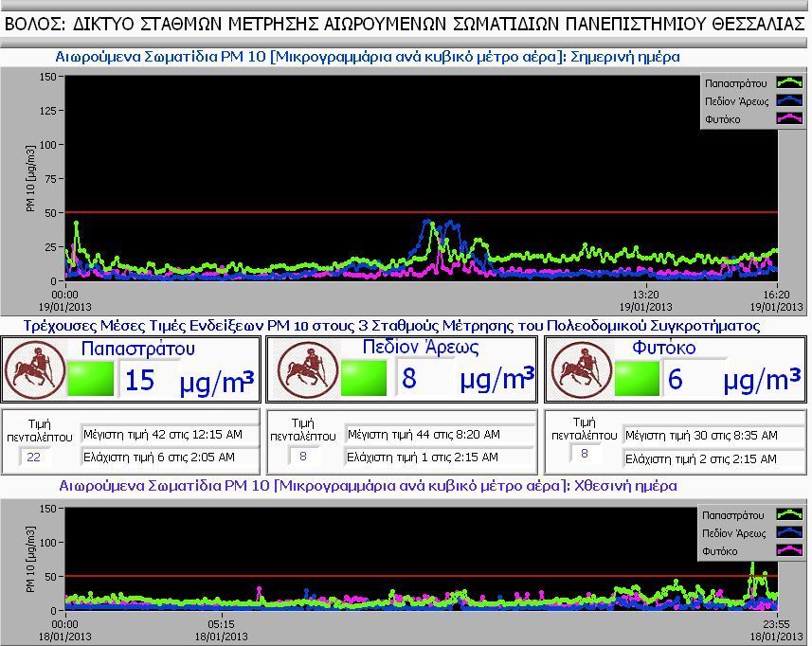Click the 00:00 18/01/2013 axis label
The width and height of the screenshot is (812, 646).
coord(64,630)
